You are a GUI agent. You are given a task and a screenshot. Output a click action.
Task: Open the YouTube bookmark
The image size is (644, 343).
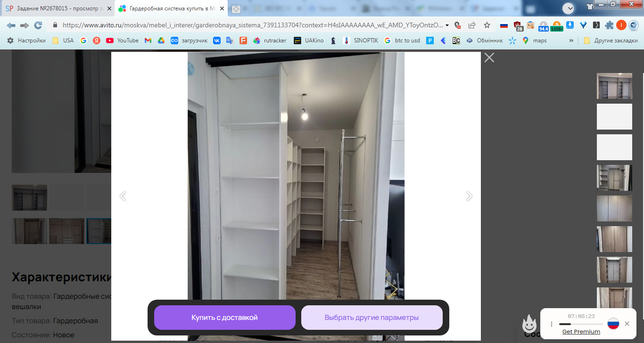click(122, 41)
